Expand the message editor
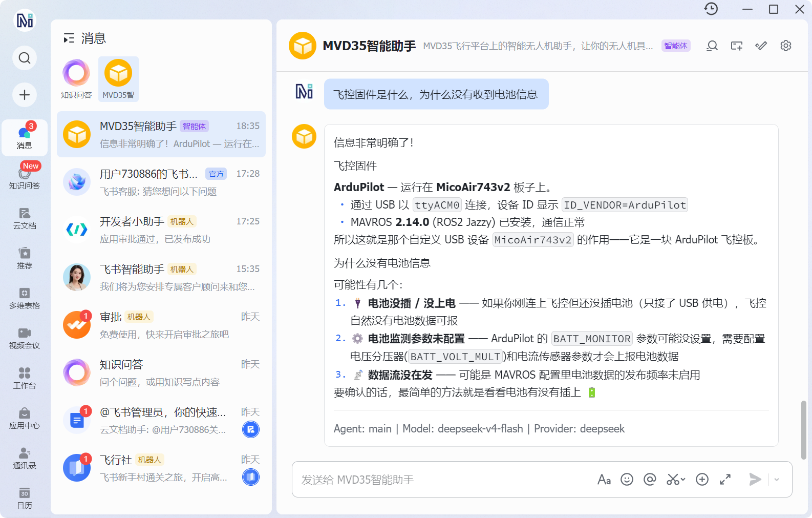This screenshot has width=812, height=518. [x=725, y=480]
